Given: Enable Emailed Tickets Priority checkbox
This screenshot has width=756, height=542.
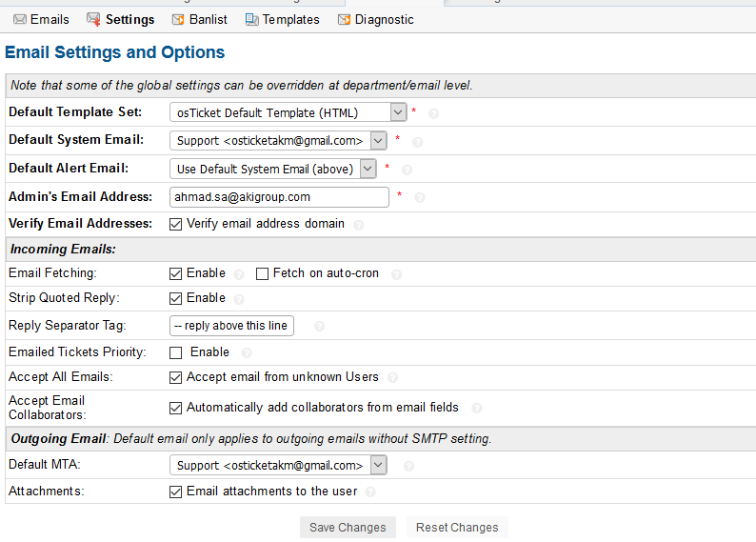Looking at the screenshot, I should 175,353.
